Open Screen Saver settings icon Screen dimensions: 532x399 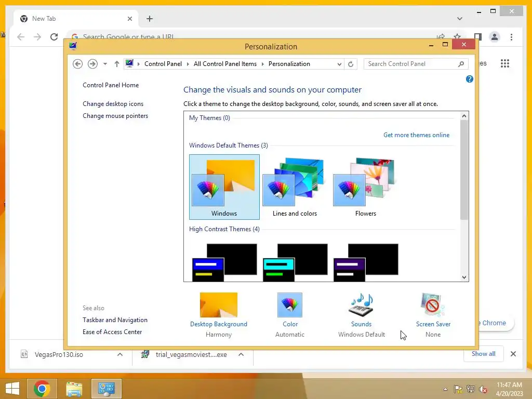pyautogui.click(x=433, y=304)
